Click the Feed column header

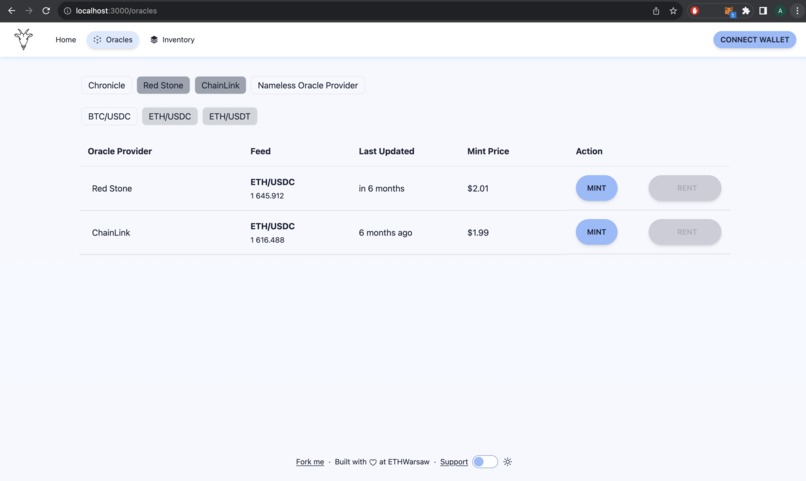pyautogui.click(x=261, y=151)
